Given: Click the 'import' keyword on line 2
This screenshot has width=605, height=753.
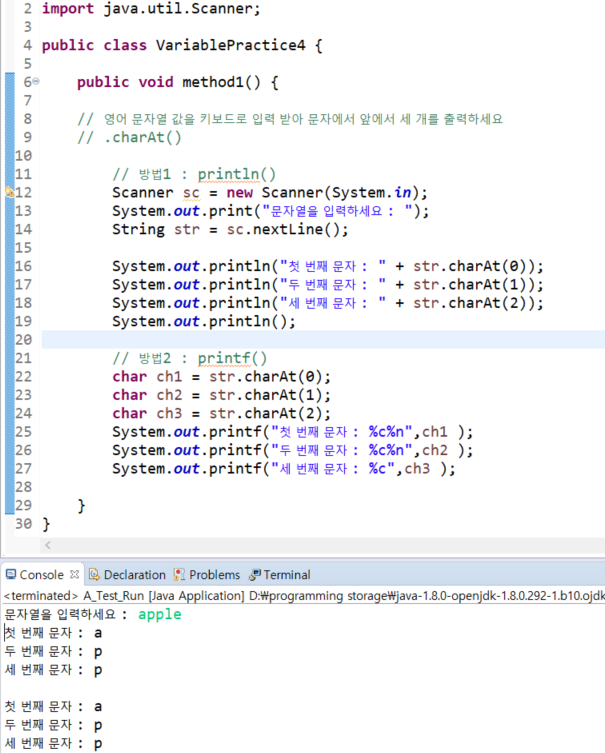Looking at the screenshot, I should click(68, 9).
